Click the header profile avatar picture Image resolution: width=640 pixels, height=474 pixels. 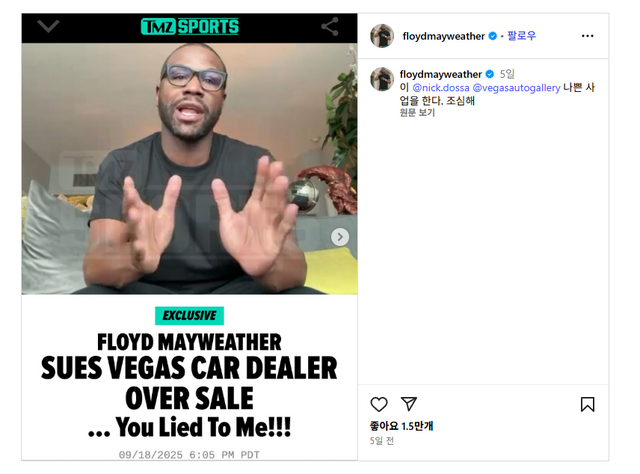click(x=382, y=36)
